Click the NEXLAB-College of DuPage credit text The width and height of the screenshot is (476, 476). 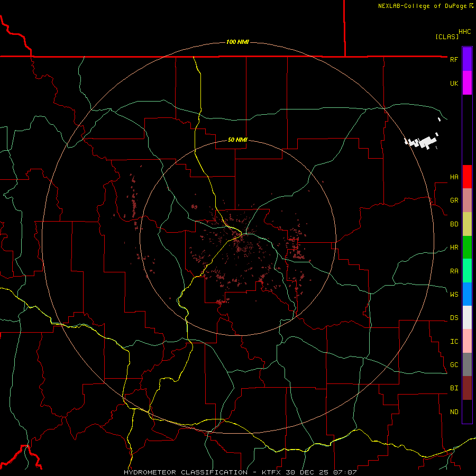[x=425, y=6]
